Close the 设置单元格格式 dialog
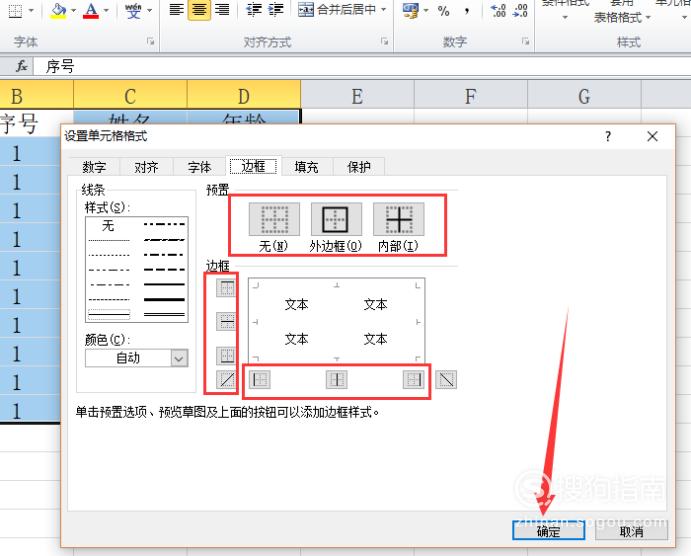Viewport: 691px width, 556px height. (x=652, y=137)
